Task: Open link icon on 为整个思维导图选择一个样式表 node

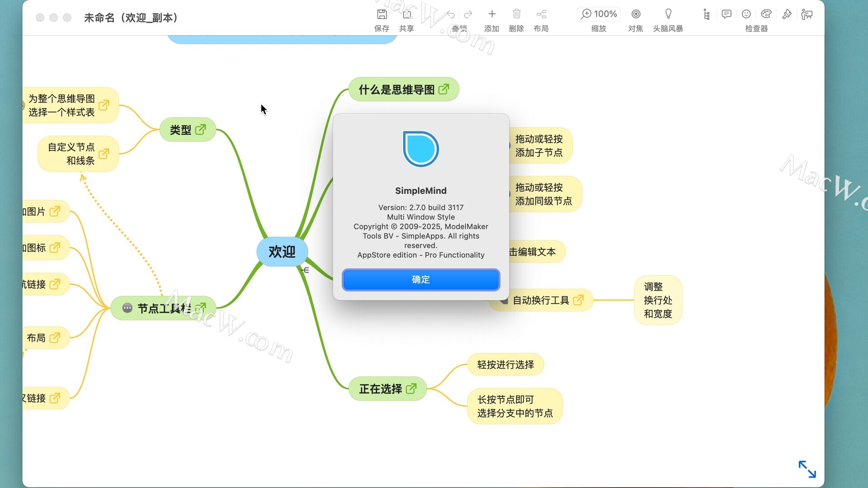Action: [104, 105]
